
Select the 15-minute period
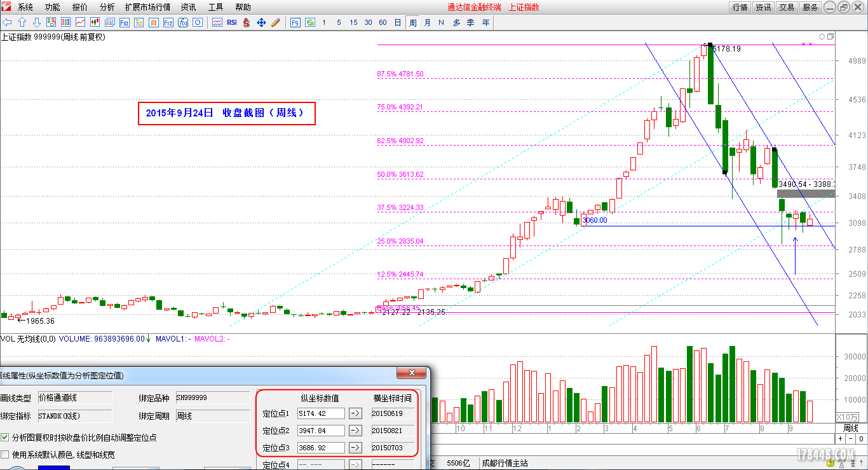click(353, 22)
